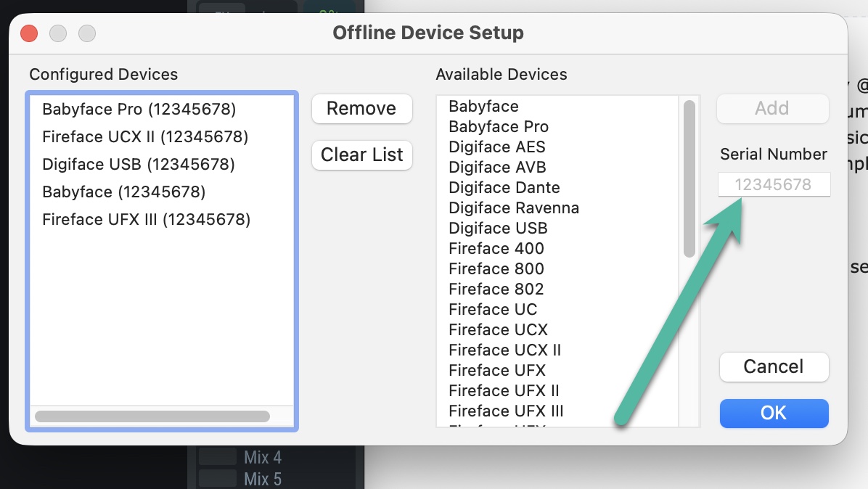Cancel the Offline Device Setup dialog
Image resolution: width=868 pixels, height=489 pixels.
pos(774,367)
